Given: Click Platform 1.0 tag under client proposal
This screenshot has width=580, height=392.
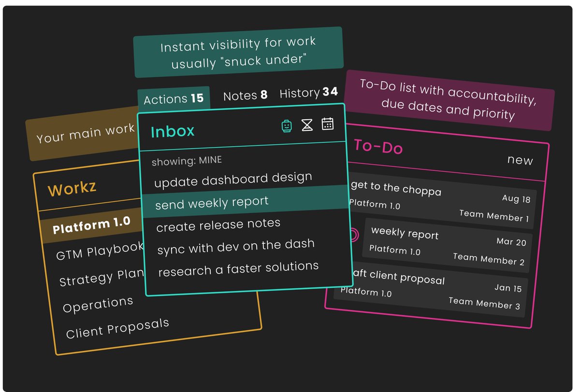Looking at the screenshot, I should pyautogui.click(x=366, y=292).
